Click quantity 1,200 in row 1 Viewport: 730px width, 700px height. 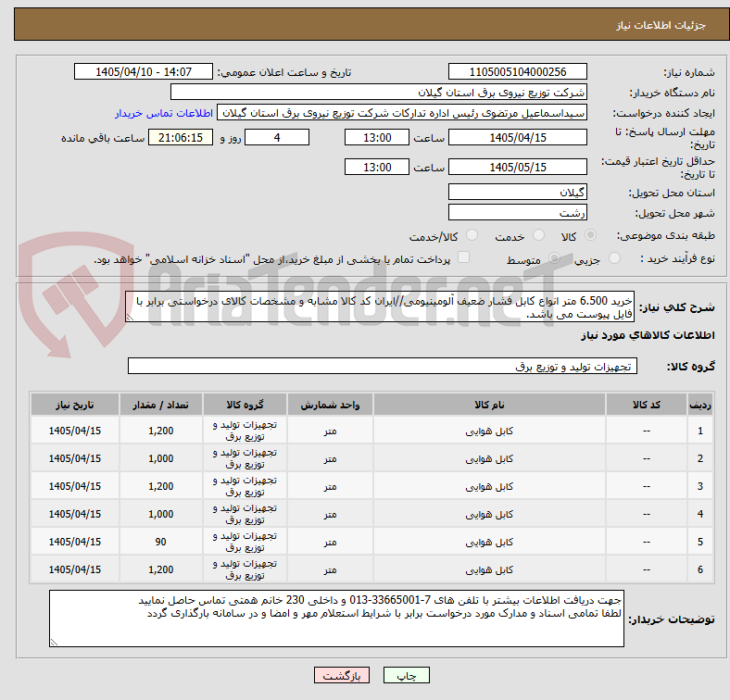161,431
